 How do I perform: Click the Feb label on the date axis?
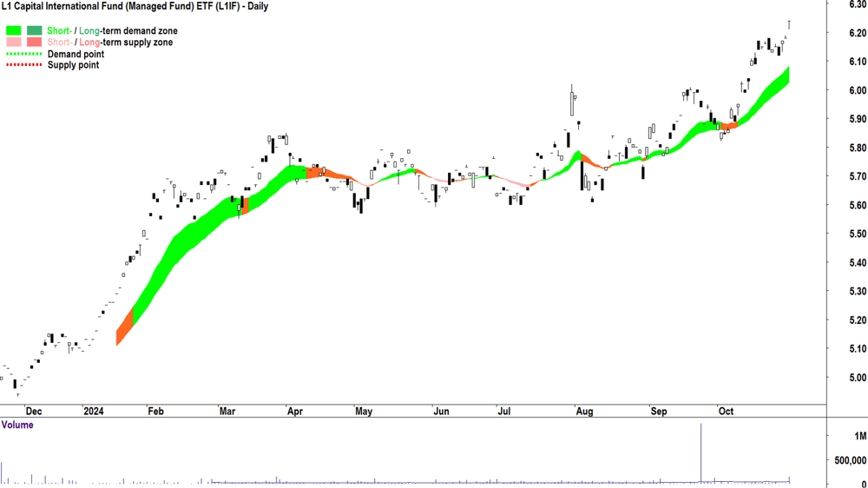coord(155,412)
